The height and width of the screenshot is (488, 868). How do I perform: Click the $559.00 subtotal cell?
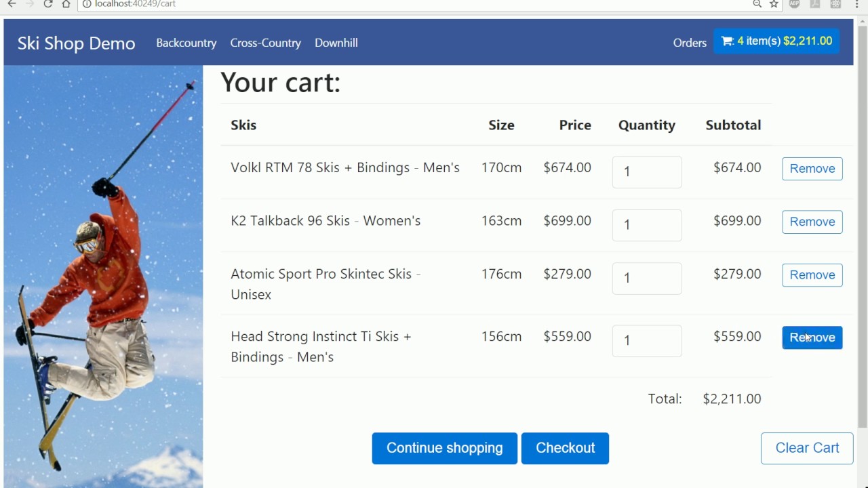tap(737, 336)
